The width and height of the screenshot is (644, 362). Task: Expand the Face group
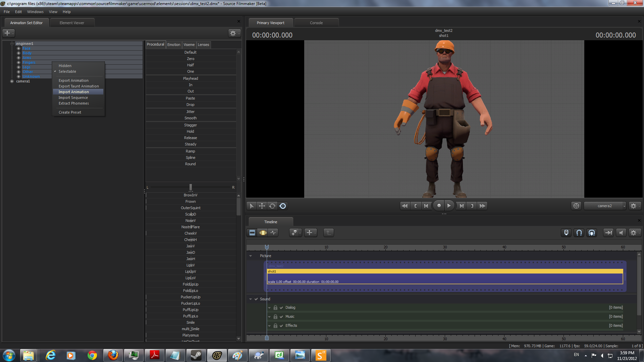(19, 48)
